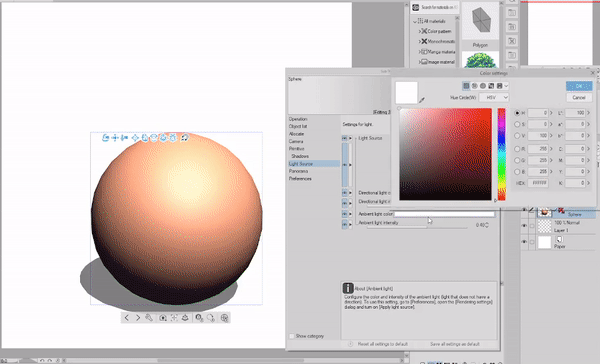Click the wrench icon in object launcher
Viewport: 600px width, 364px height.
point(149,318)
